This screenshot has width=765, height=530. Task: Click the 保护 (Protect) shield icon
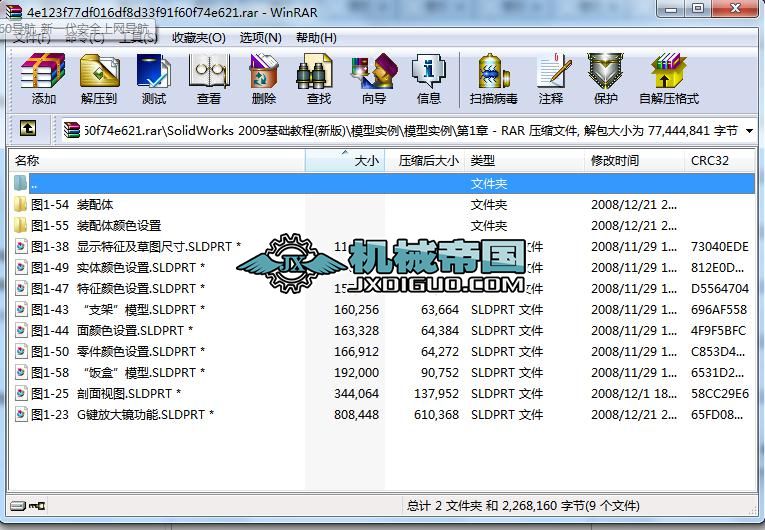click(605, 78)
